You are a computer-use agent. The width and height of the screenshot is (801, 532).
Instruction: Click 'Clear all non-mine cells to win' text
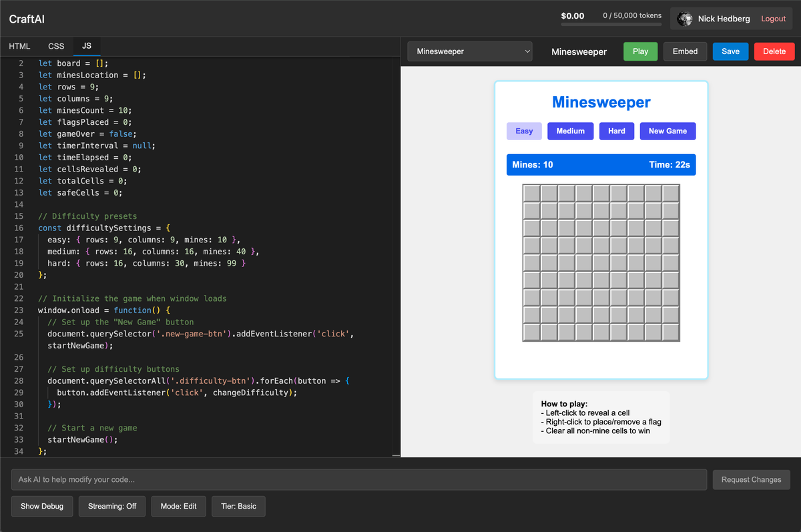point(595,431)
